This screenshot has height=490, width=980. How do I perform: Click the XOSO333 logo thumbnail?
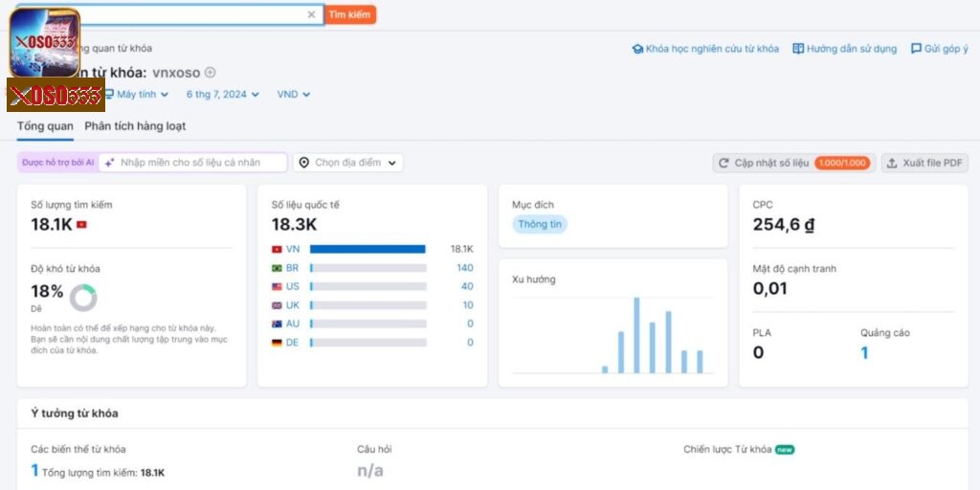44,42
